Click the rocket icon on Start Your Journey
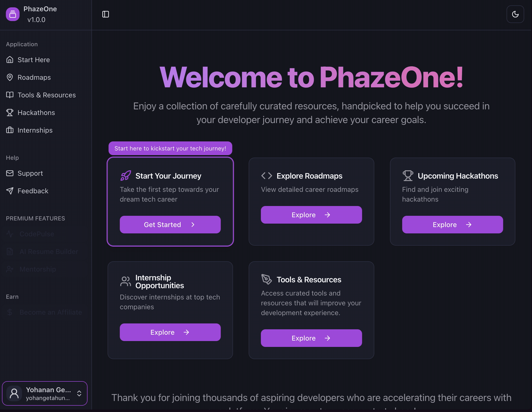 click(x=126, y=176)
